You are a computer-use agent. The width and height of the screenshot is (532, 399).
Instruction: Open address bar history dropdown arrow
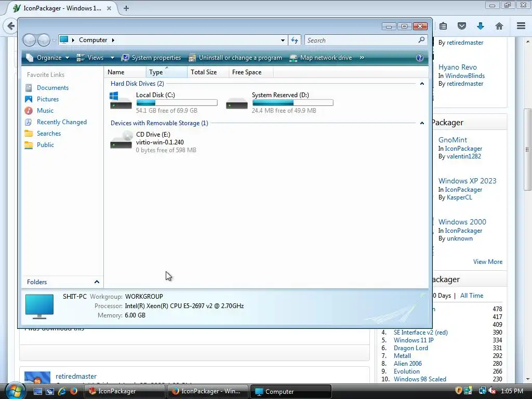(x=283, y=41)
